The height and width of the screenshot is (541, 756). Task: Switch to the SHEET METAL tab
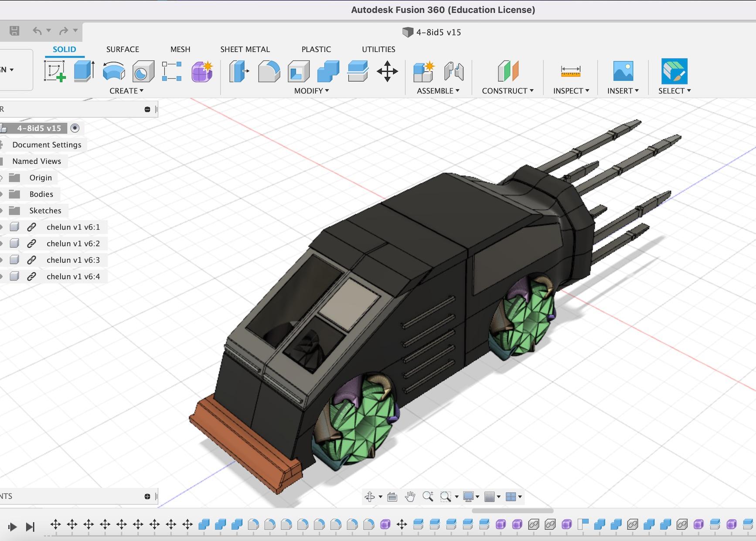pos(245,49)
